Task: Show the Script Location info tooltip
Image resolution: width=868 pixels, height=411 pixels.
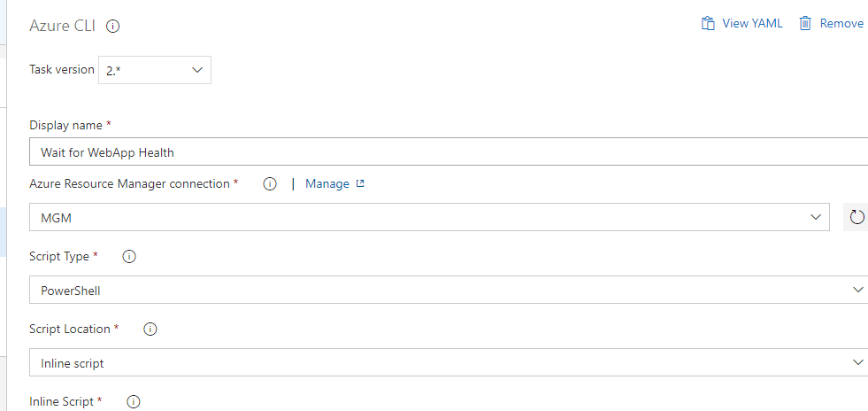Action: tap(150, 329)
